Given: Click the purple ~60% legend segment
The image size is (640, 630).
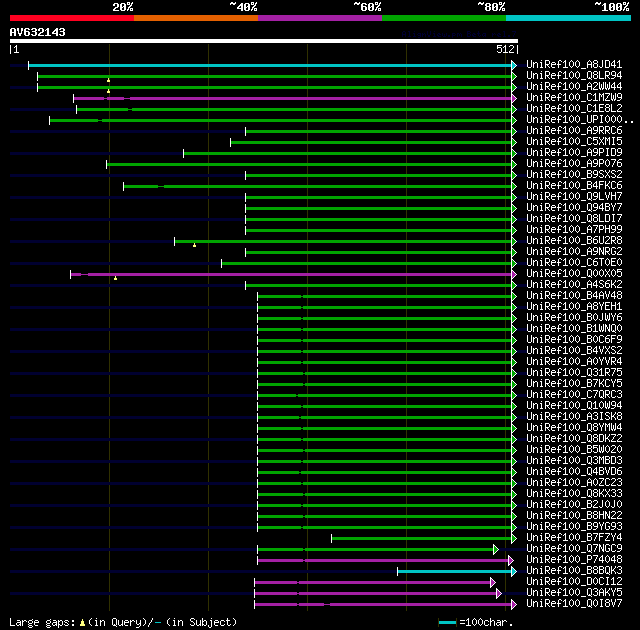Looking at the screenshot, I should pyautogui.click(x=320, y=18).
